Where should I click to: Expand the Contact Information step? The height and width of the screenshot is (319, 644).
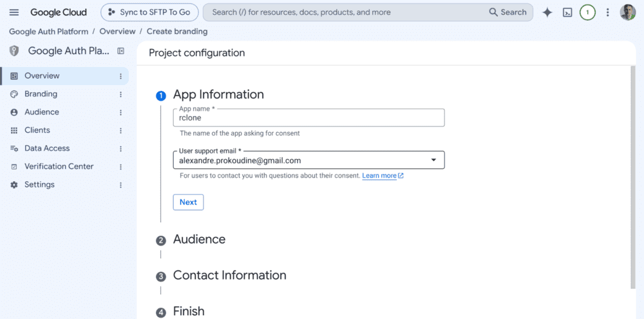click(230, 275)
